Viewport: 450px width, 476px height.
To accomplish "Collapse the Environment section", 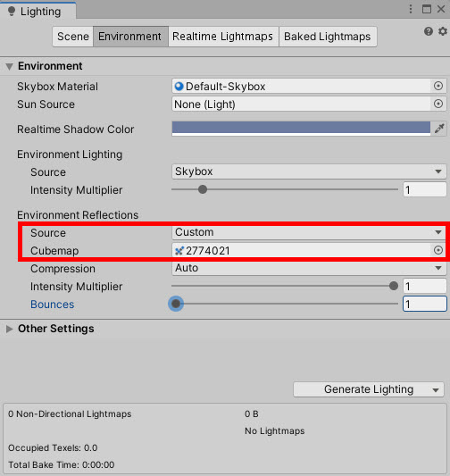I will [x=10, y=66].
